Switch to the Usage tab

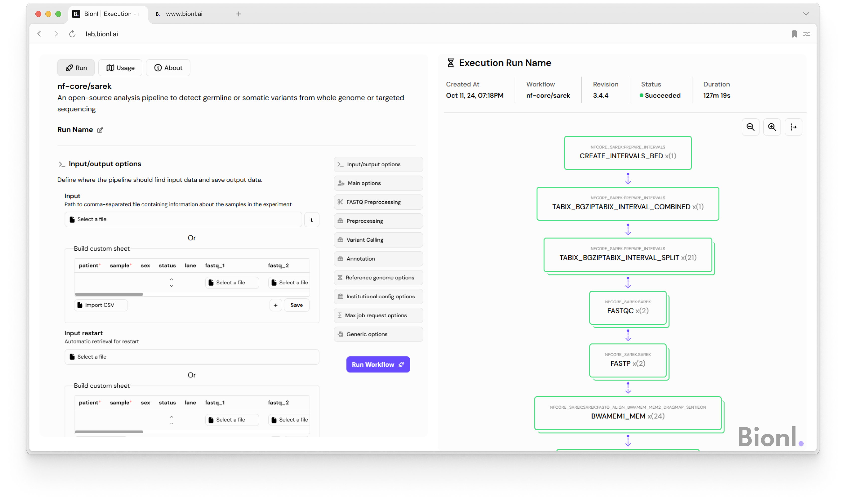click(121, 68)
